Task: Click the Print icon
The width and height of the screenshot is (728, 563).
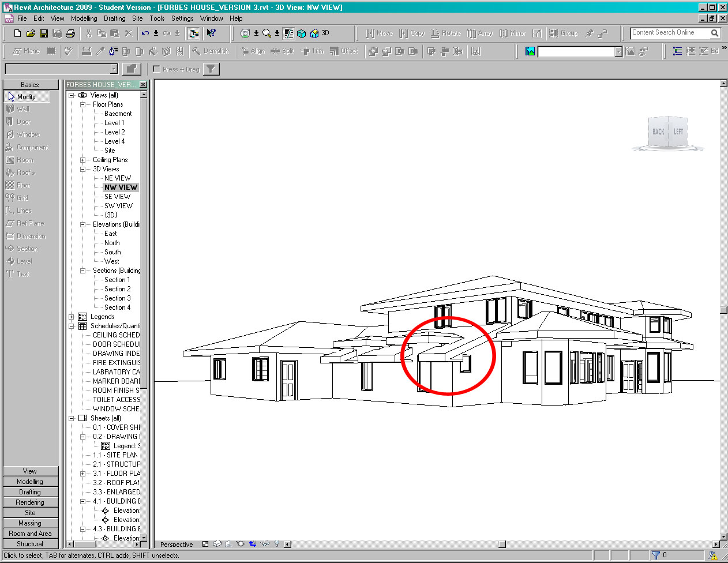Action: 70,33
